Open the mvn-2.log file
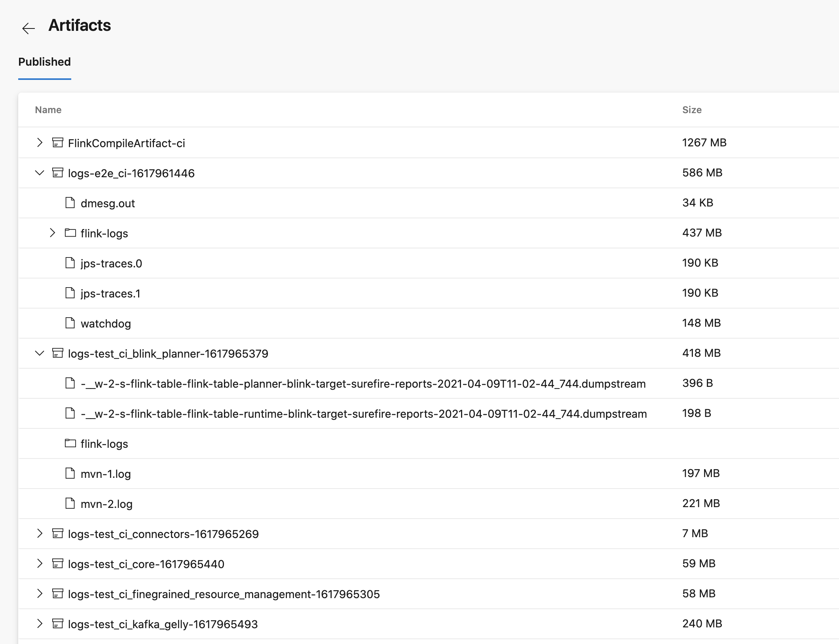839x644 pixels. pyautogui.click(x=106, y=504)
